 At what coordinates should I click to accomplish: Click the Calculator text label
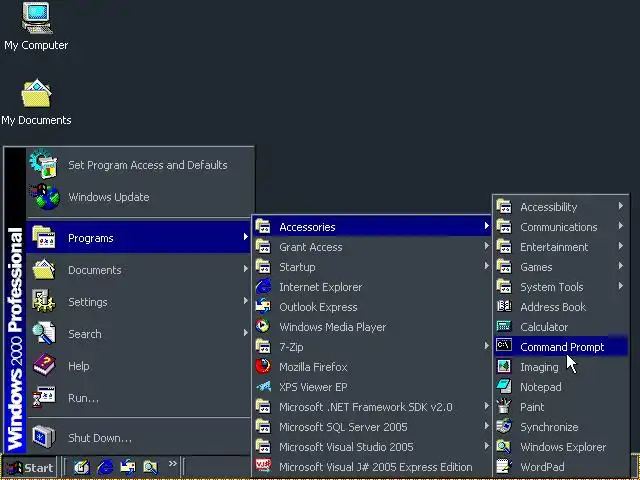(x=544, y=327)
